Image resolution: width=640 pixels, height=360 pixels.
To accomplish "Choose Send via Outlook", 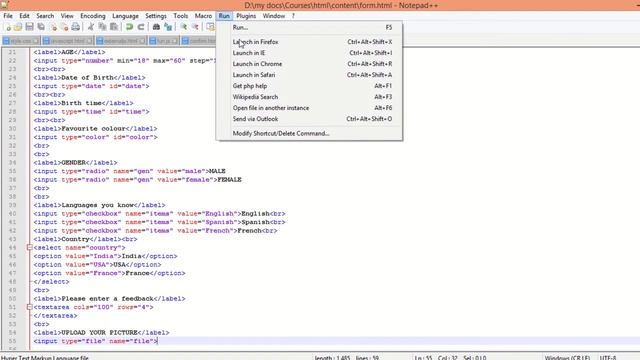I will coord(309,119).
